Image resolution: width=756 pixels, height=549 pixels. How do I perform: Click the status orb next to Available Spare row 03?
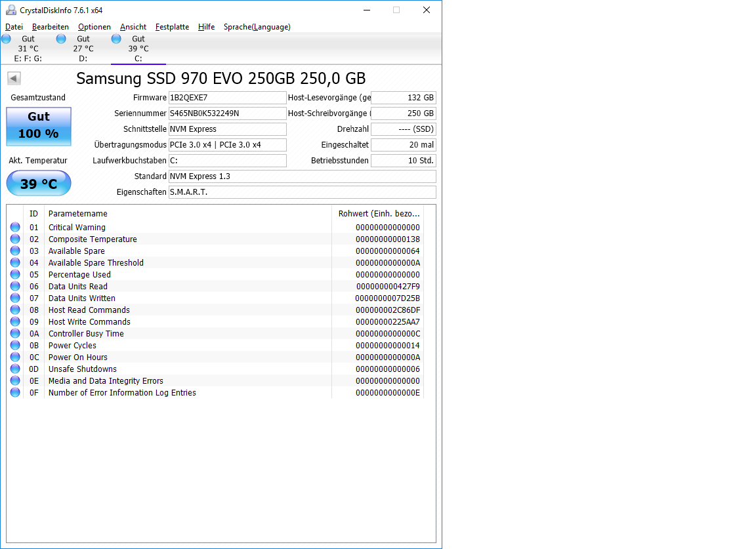point(16,251)
